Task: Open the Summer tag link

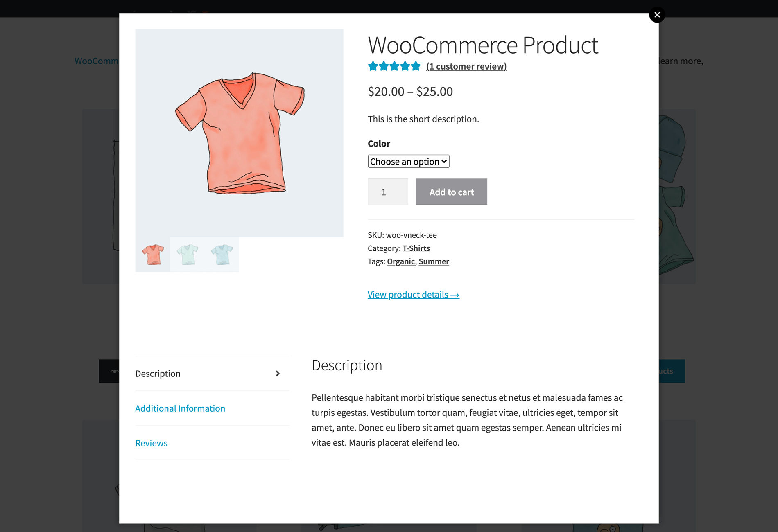Action: pyautogui.click(x=434, y=261)
